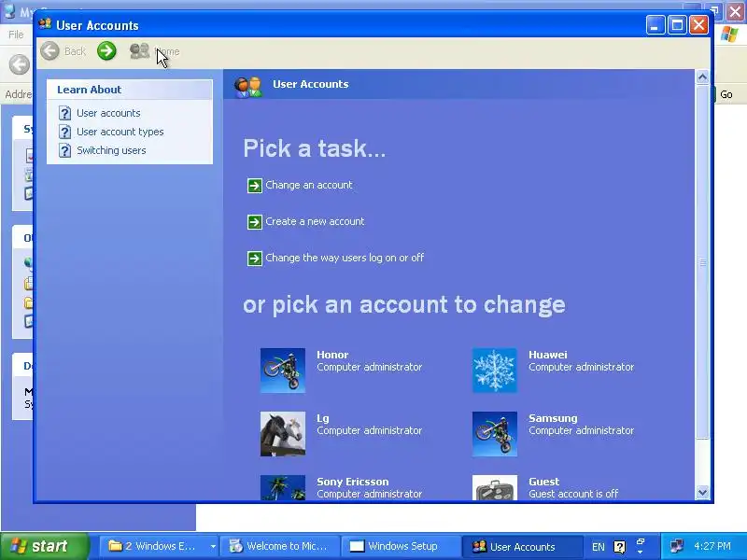The image size is (747, 560).
Task: Click the EN language indicator
Action: (599, 547)
